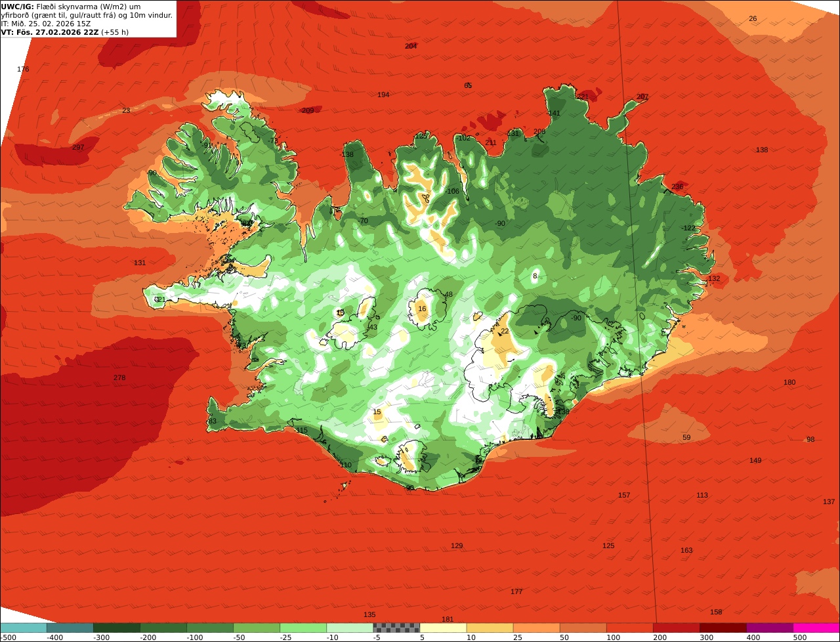The image size is (840, 642).
Task: Click the value 16 on the central glacier
Action: [x=422, y=309]
